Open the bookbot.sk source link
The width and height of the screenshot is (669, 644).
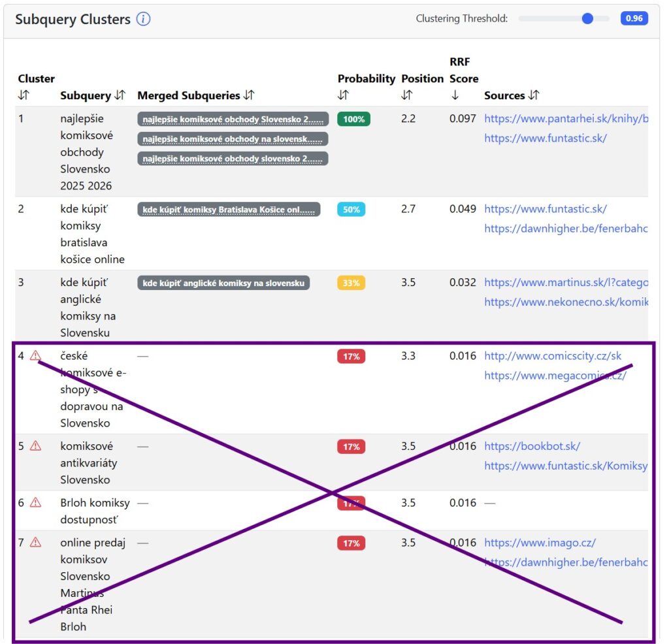(532, 446)
